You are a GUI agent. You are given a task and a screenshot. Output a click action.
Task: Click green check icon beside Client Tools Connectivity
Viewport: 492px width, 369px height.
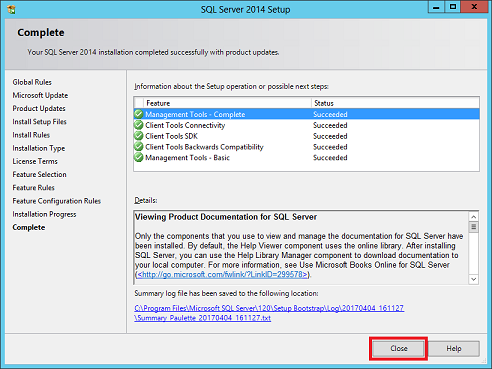(x=139, y=125)
